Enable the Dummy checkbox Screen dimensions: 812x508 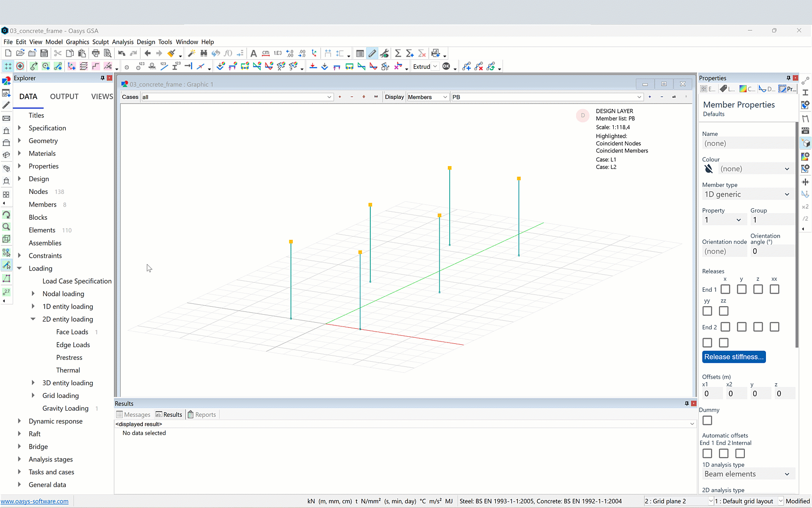[x=707, y=421]
